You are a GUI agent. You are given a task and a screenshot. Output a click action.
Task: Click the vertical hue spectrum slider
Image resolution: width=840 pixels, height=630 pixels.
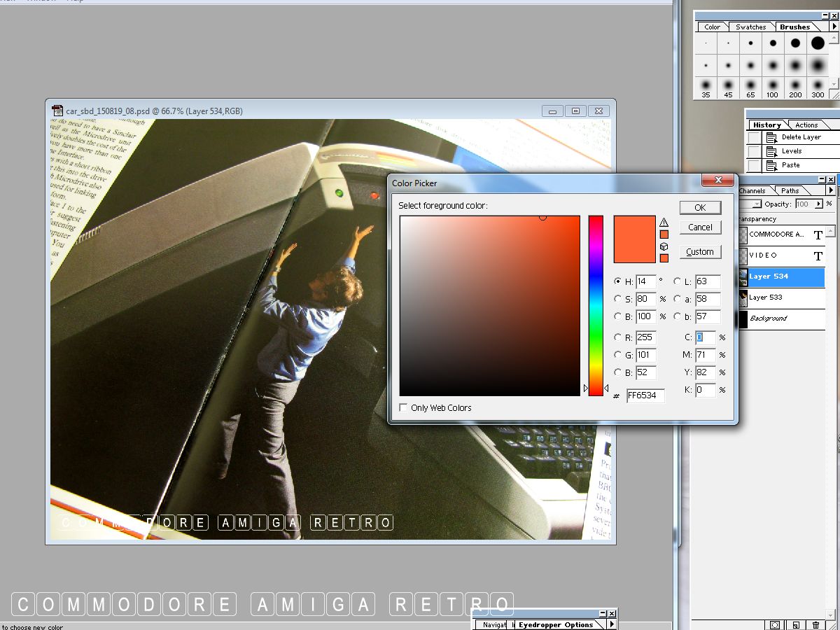(x=596, y=305)
